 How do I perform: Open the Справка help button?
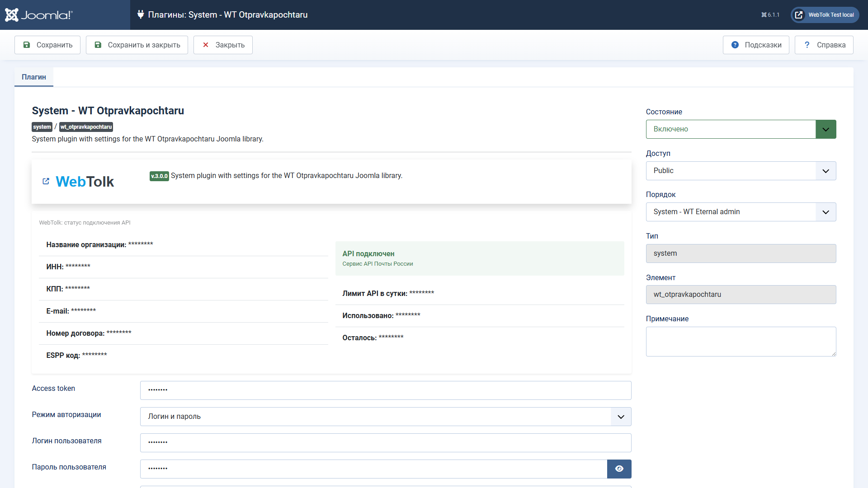pyautogui.click(x=824, y=45)
